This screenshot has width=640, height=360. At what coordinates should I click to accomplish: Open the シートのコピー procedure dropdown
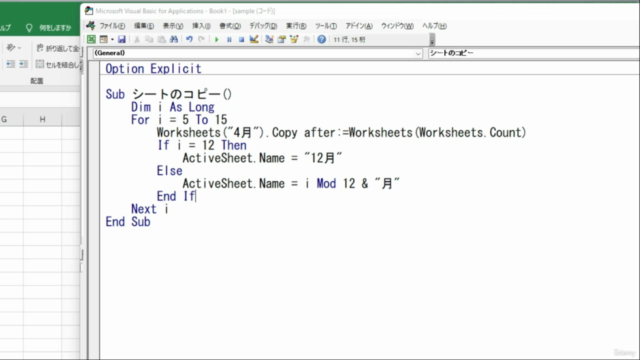534,53
